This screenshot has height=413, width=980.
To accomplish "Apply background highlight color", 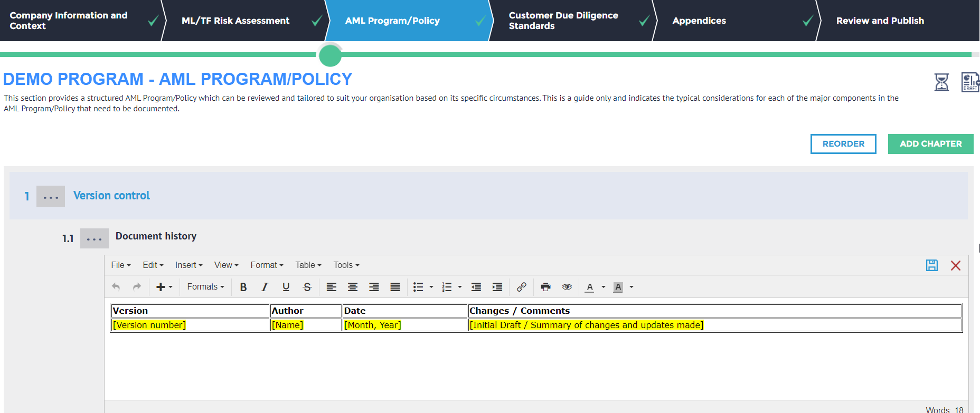I will pyautogui.click(x=618, y=287).
